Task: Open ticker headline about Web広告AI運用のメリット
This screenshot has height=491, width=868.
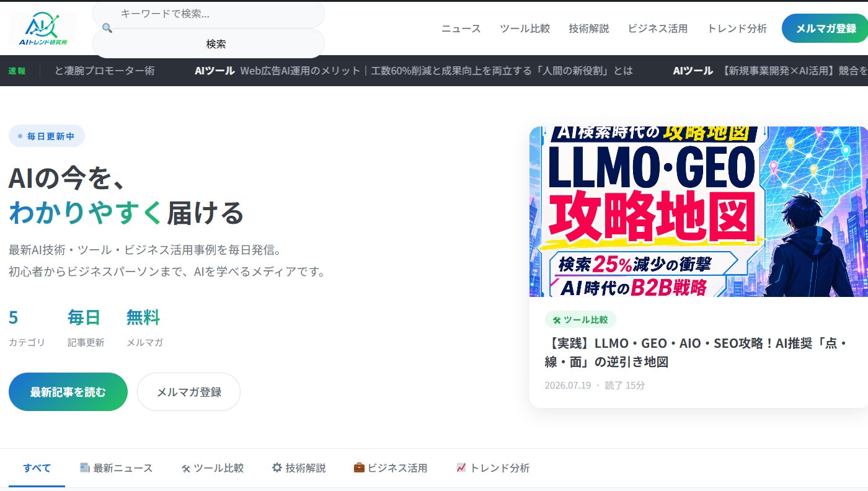Action: tap(414, 71)
